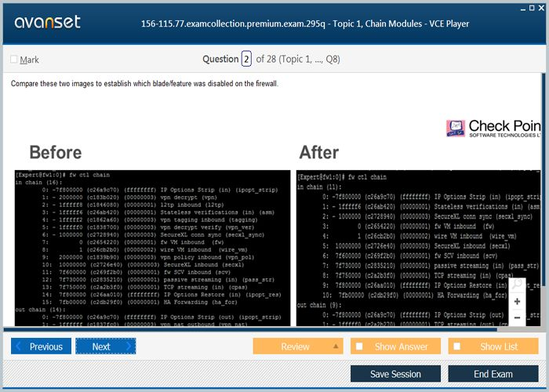549x392 pixels.
Task: Go to the Previous question
Action: 41,347
